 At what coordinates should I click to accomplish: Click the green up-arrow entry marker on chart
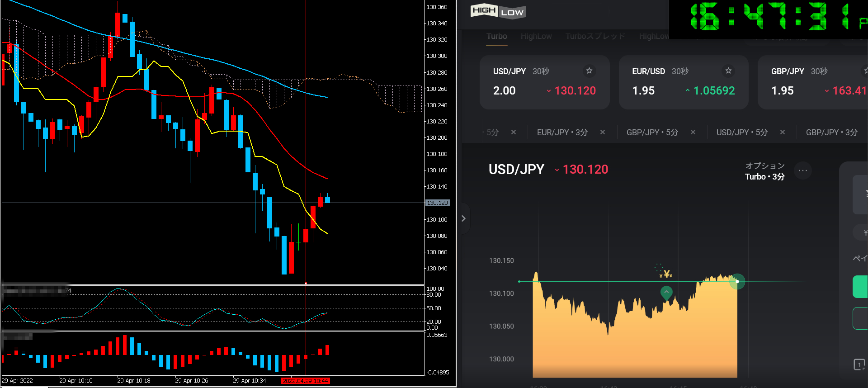(666, 293)
